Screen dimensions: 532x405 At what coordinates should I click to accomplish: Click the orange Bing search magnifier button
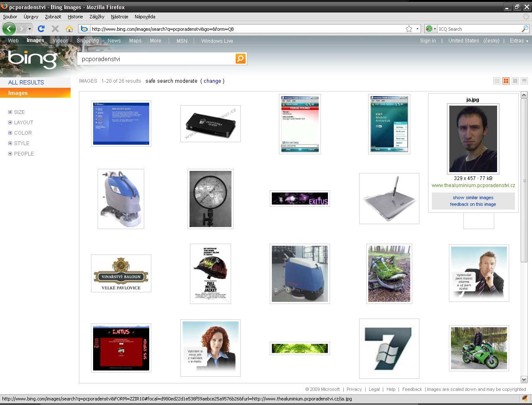(241, 59)
